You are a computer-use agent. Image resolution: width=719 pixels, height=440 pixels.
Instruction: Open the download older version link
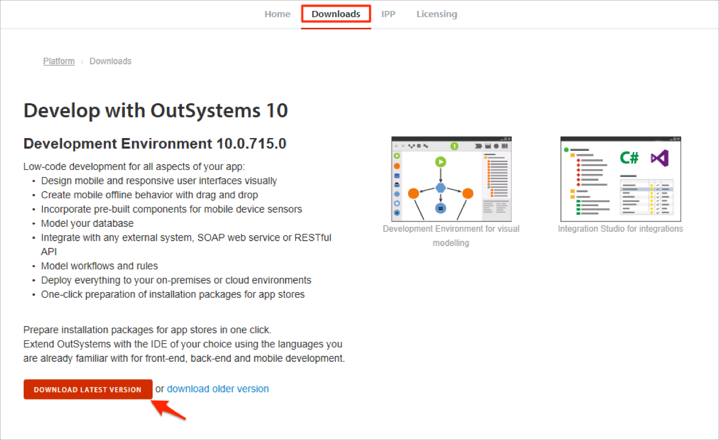tap(217, 389)
